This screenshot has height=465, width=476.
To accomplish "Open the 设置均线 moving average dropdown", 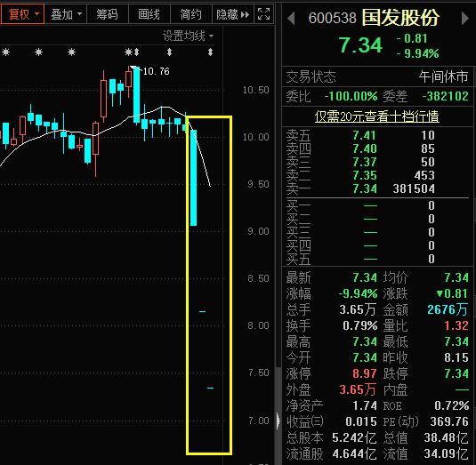I will [189, 36].
